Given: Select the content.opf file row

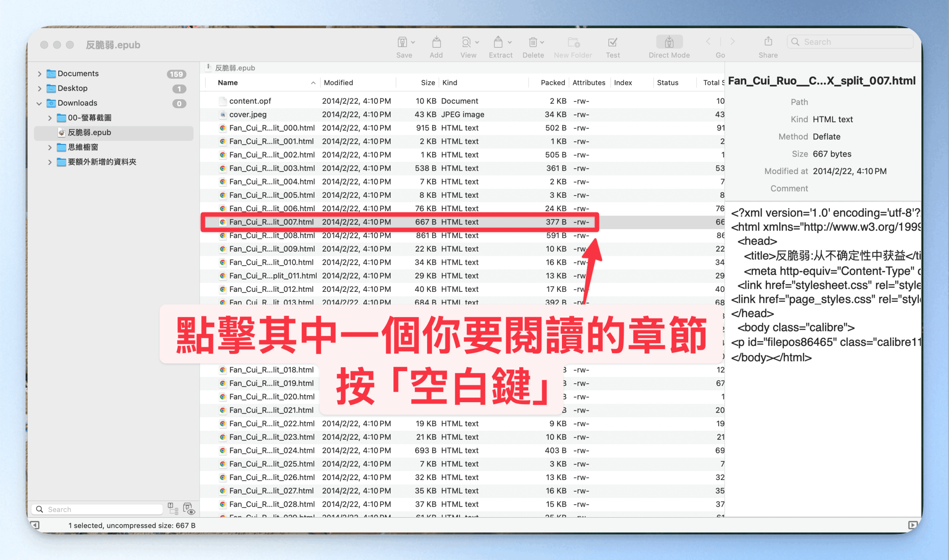Looking at the screenshot, I should click(x=250, y=101).
